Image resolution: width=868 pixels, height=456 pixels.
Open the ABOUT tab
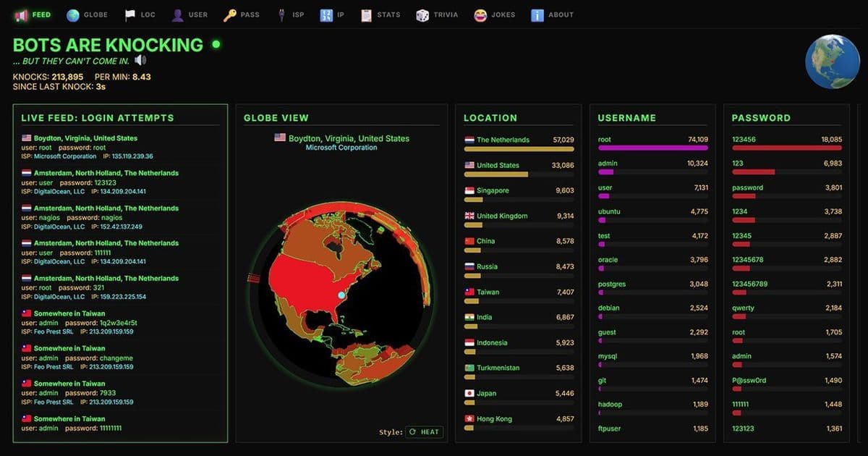(x=539, y=14)
